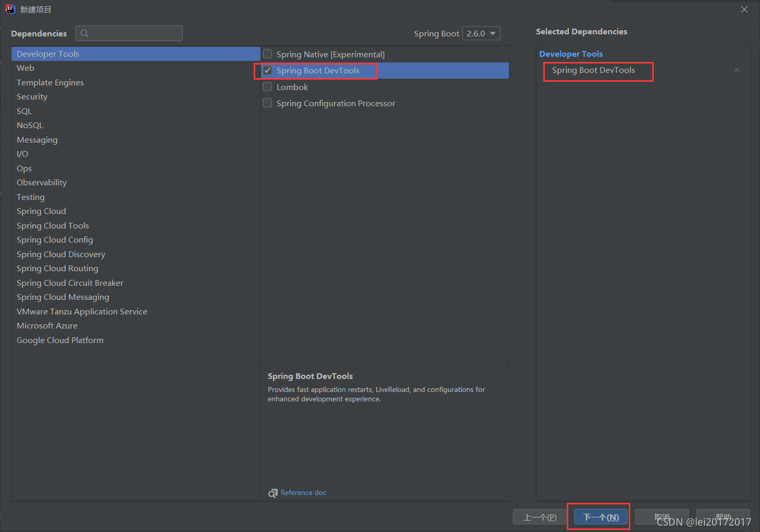Click the Previous (上一个) button
This screenshot has width=760, height=532.
tap(540, 517)
